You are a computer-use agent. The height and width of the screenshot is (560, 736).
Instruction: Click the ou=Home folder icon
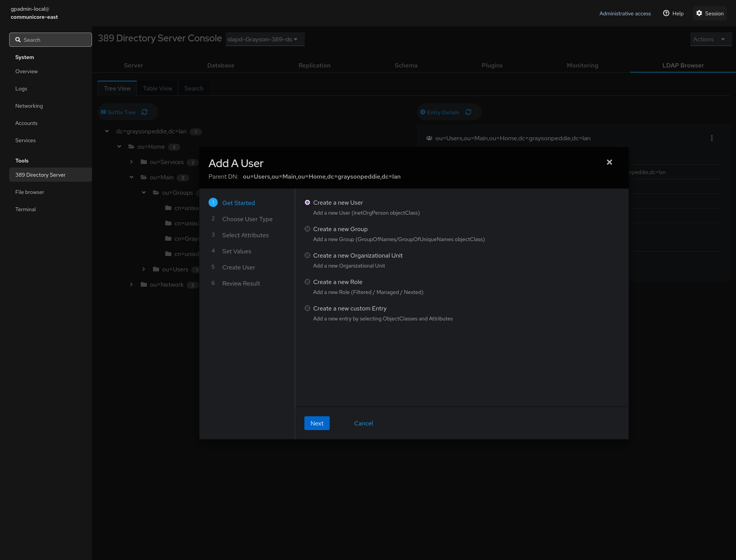pos(131,146)
